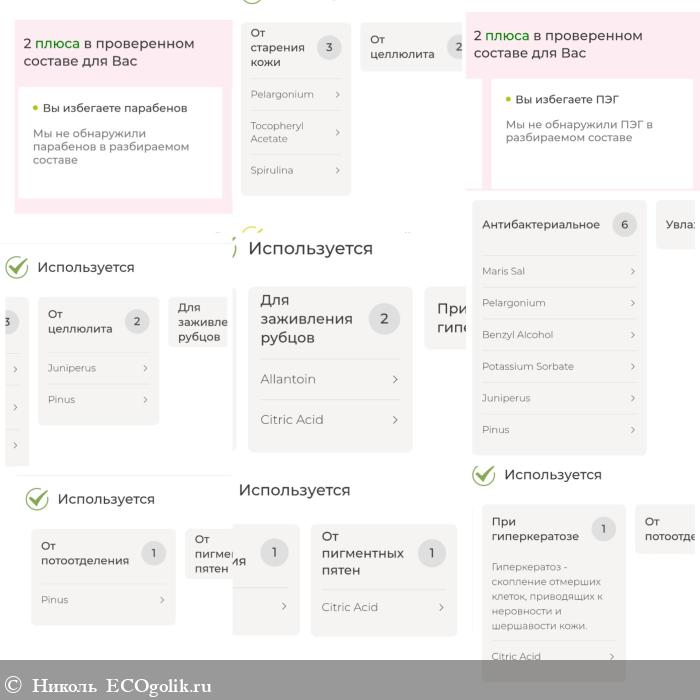
Task: Click the badge 2 in Для заживления рубцов card
Action: [384, 319]
